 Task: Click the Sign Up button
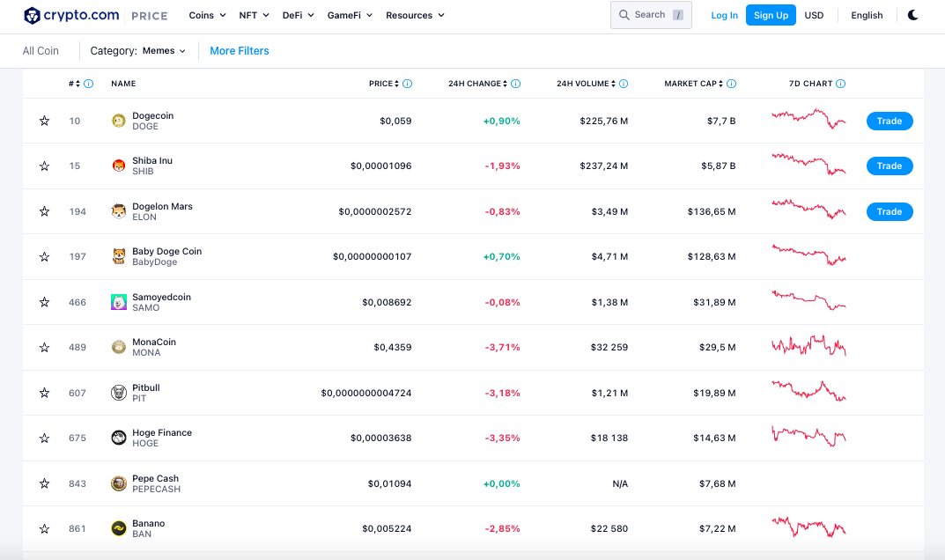click(771, 15)
